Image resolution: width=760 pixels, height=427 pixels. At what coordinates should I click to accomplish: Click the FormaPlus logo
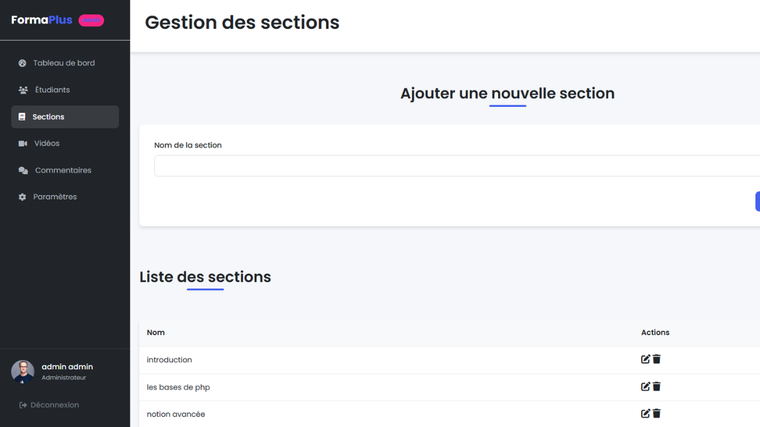[x=42, y=20]
